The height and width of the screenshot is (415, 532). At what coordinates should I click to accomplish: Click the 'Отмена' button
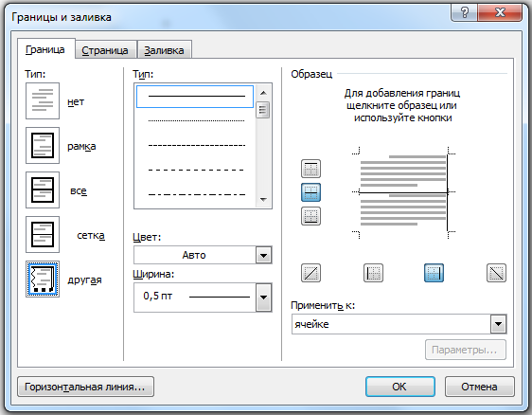[x=479, y=387]
